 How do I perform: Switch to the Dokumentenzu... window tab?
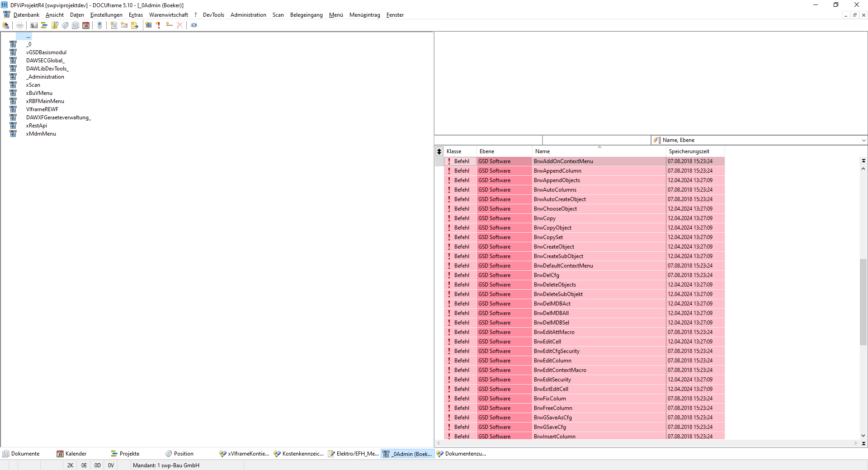(x=462, y=454)
